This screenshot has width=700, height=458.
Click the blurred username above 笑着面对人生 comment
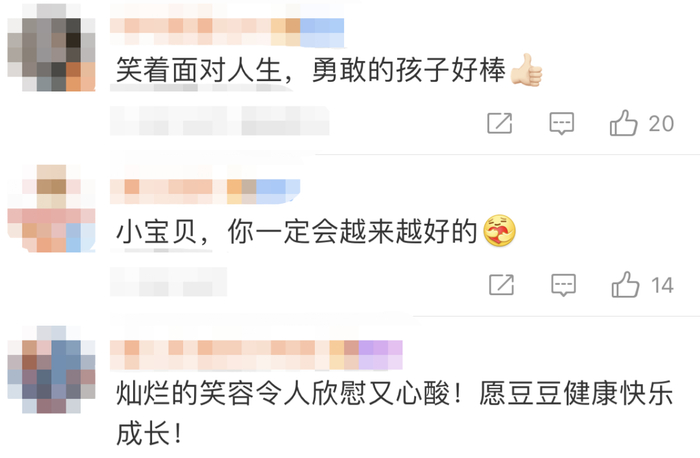[x=227, y=32]
